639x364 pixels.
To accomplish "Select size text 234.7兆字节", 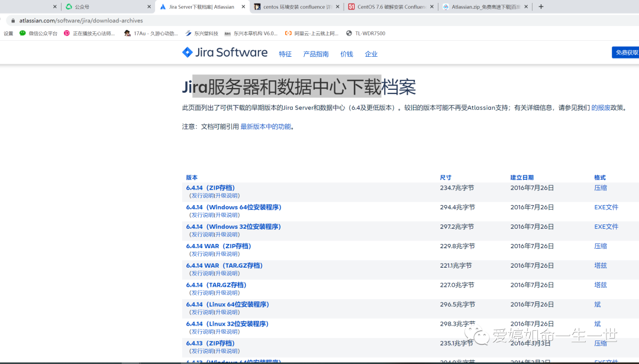I will pyautogui.click(x=457, y=188).
